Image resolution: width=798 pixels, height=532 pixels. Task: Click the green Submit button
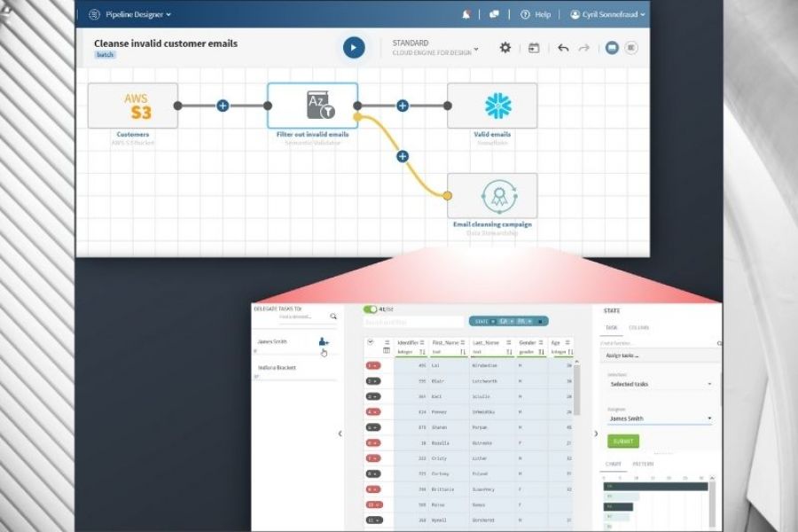point(622,441)
